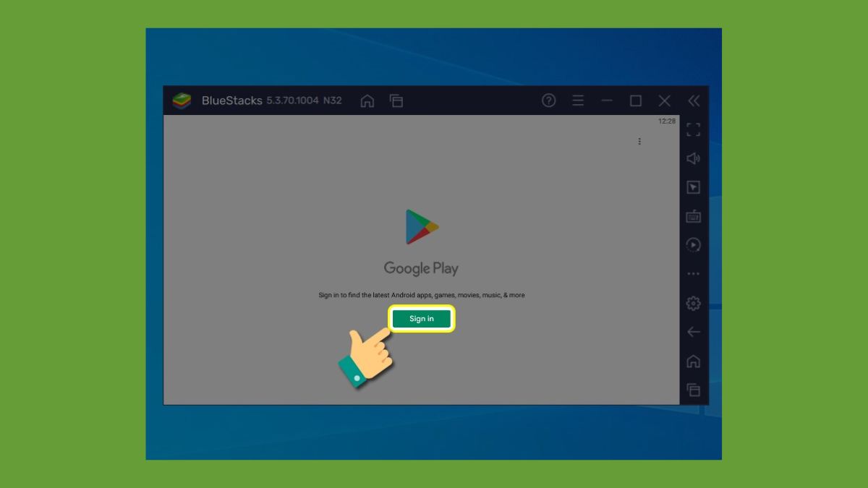
Task: Open the three-dot overflow menu in Google Play
Action: pos(639,142)
